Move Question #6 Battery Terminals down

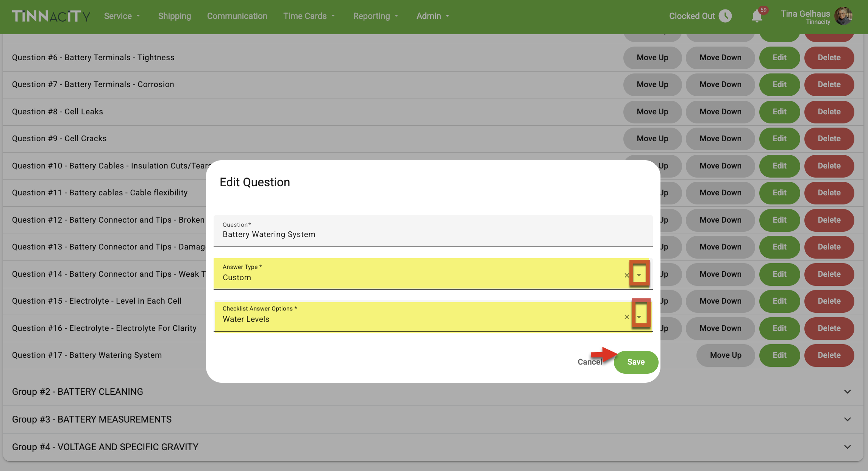tap(720, 58)
